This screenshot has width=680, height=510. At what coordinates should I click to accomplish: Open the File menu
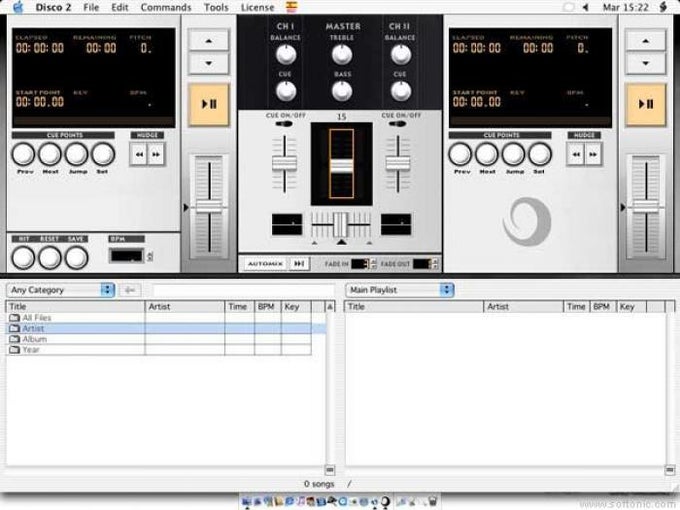point(91,7)
